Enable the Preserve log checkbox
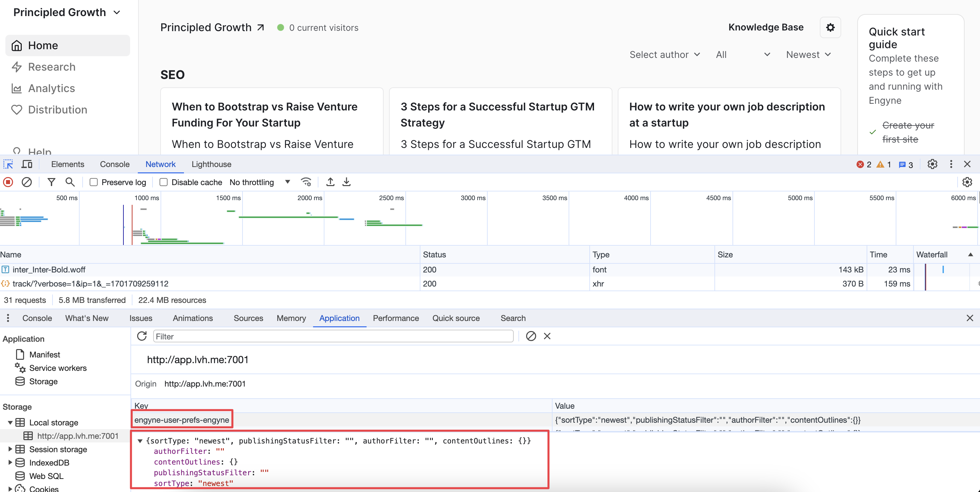 tap(94, 182)
